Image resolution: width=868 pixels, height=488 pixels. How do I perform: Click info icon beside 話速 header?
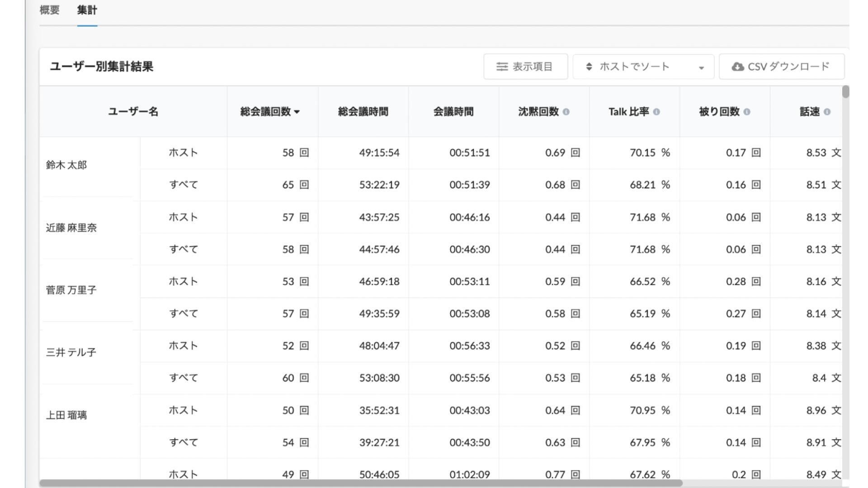click(x=827, y=112)
